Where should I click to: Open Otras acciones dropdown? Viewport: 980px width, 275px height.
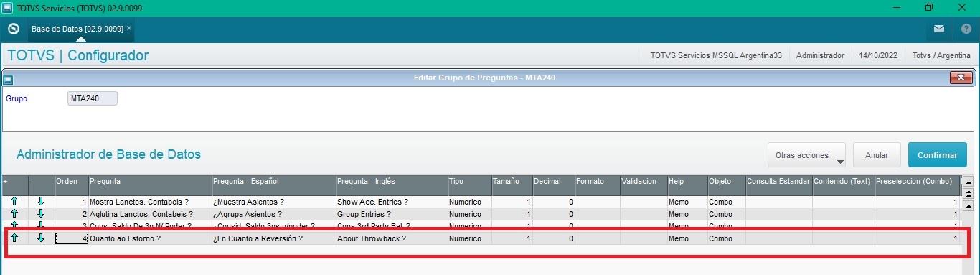click(806, 154)
